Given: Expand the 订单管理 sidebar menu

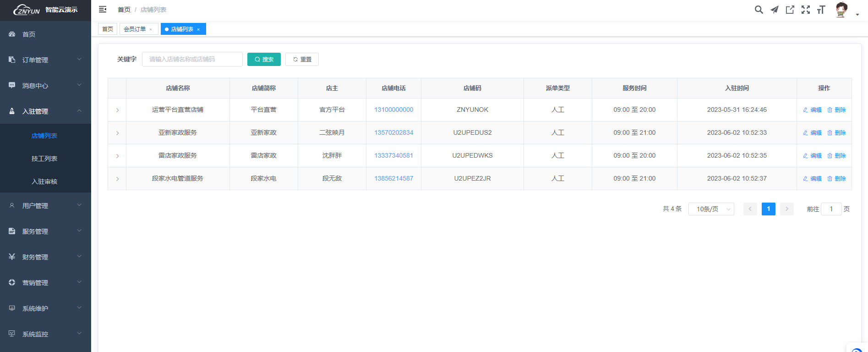Looking at the screenshot, I should [x=45, y=60].
